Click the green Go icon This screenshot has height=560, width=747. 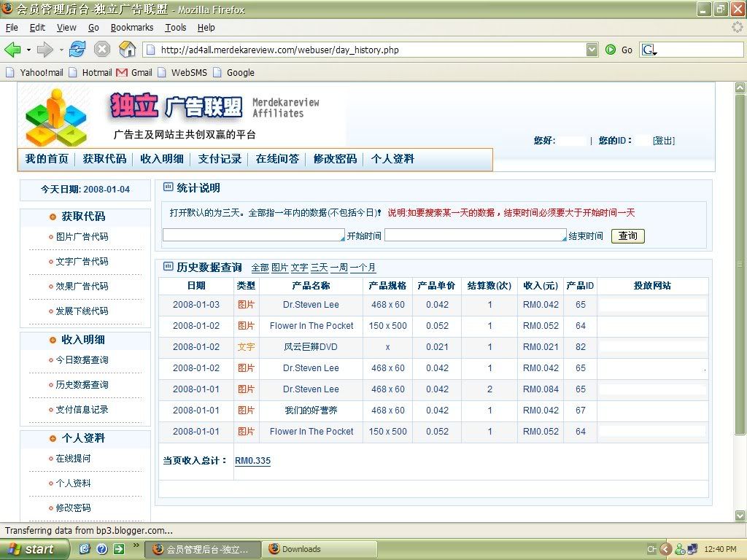click(x=611, y=50)
